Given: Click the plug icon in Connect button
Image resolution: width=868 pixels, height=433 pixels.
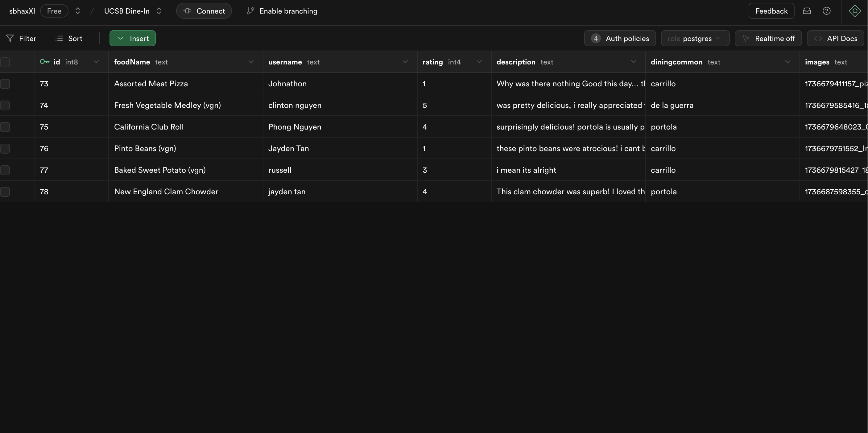Looking at the screenshot, I should [187, 11].
